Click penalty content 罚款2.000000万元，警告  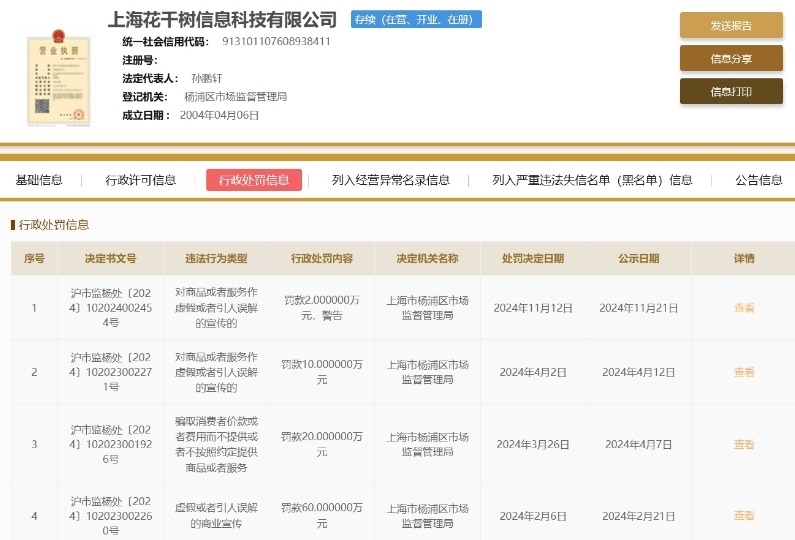coord(322,308)
